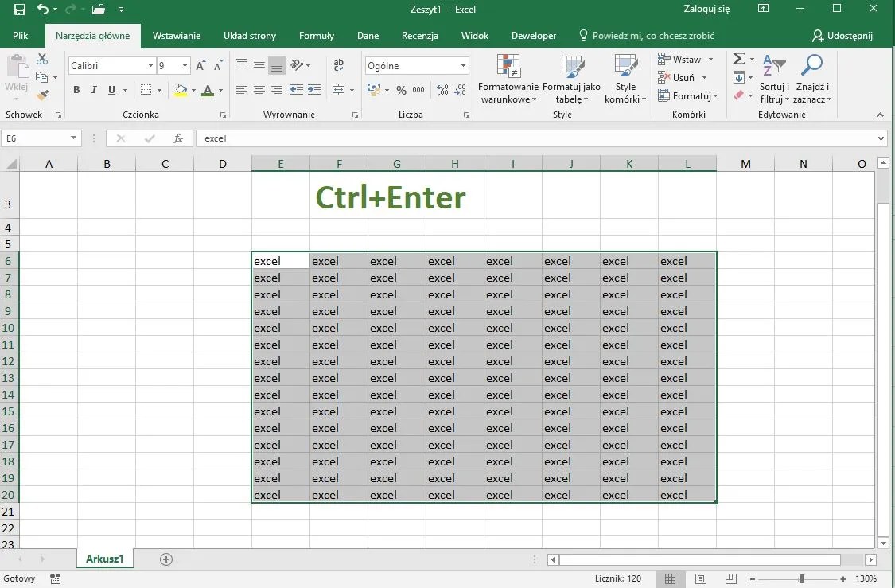Toggle Underline formatting
This screenshot has height=588, width=895.
[x=112, y=90]
